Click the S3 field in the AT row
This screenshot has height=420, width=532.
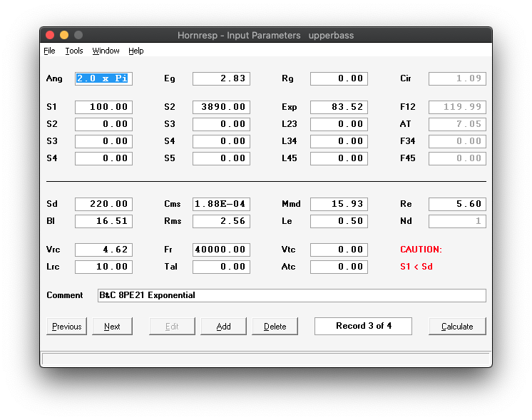pos(221,124)
